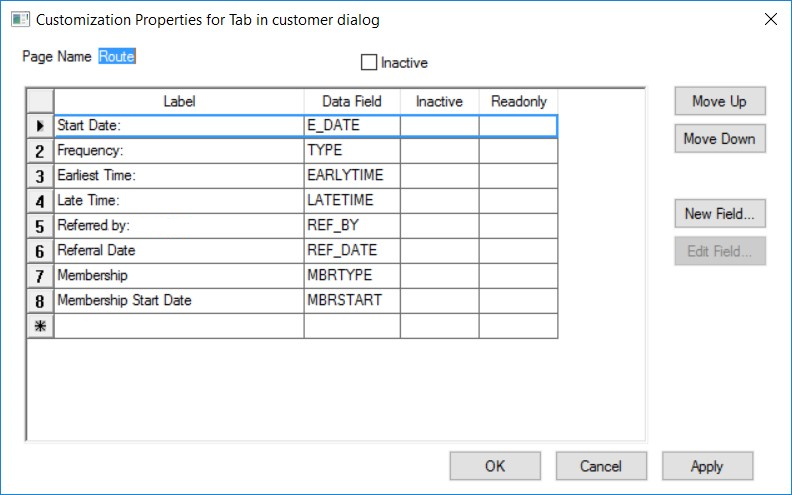Apply the tab customization changes
Viewport: 792px width, 495px height.
click(x=707, y=466)
